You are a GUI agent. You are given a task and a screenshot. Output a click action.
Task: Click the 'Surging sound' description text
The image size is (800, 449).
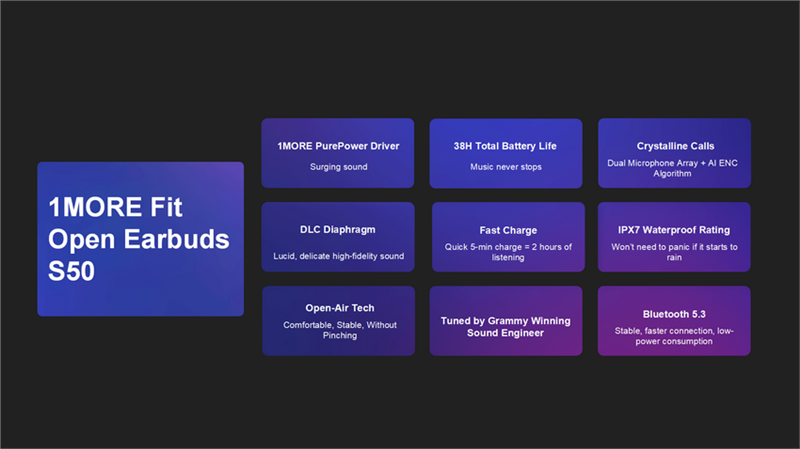(x=338, y=167)
